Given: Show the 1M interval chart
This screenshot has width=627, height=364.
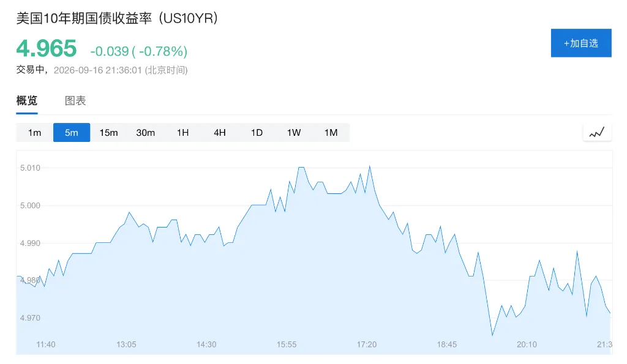Looking at the screenshot, I should click(x=331, y=133).
